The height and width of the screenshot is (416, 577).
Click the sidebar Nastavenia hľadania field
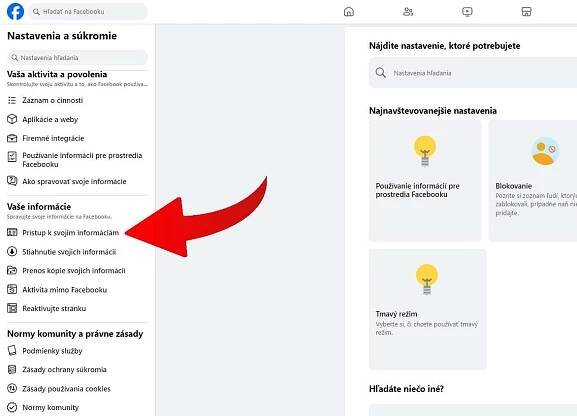(78, 58)
